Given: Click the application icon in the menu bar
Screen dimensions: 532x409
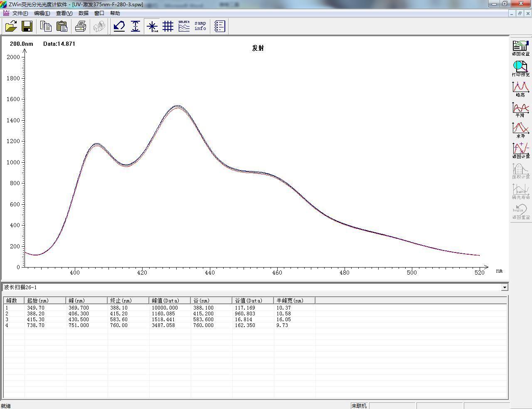Looking at the screenshot, I should tap(6, 13).
